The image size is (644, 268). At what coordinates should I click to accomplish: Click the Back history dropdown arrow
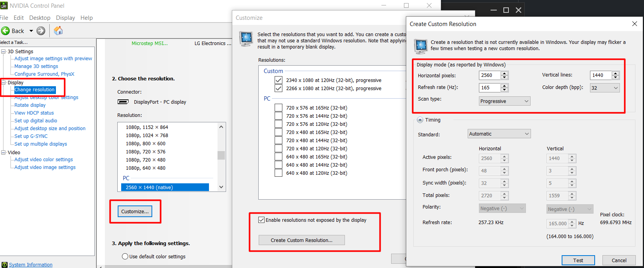click(x=31, y=31)
